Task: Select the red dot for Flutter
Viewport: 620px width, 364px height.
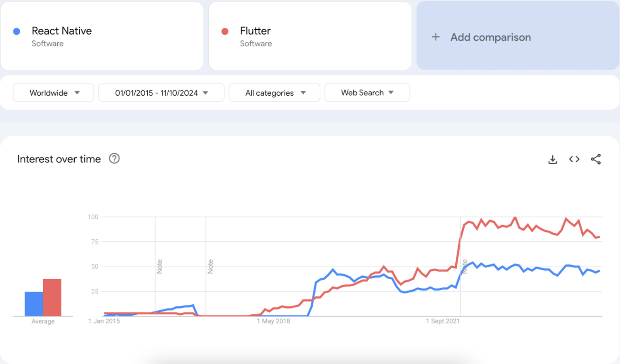Action: [x=225, y=31]
